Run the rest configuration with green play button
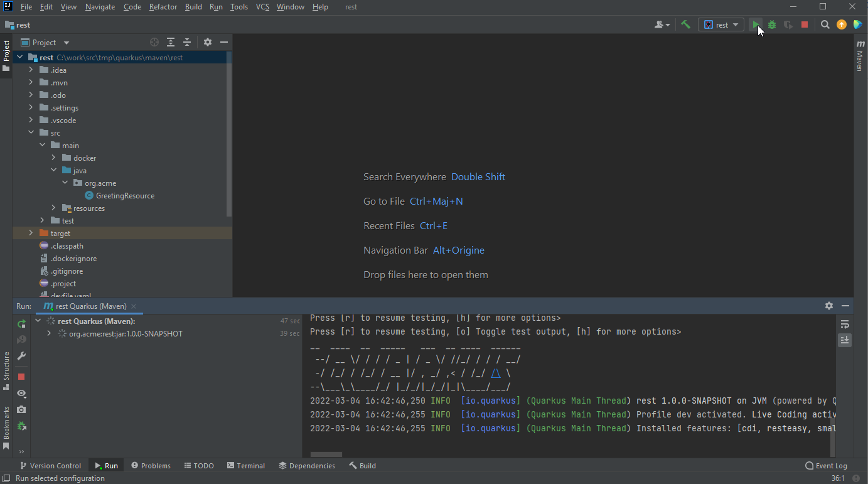Viewport: 868px width, 484px height. [x=756, y=24]
